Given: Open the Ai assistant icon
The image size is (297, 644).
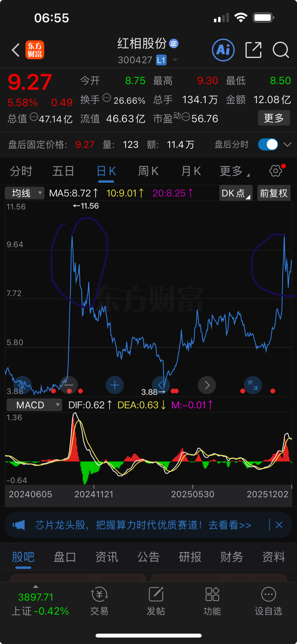Looking at the screenshot, I should pos(223,50).
